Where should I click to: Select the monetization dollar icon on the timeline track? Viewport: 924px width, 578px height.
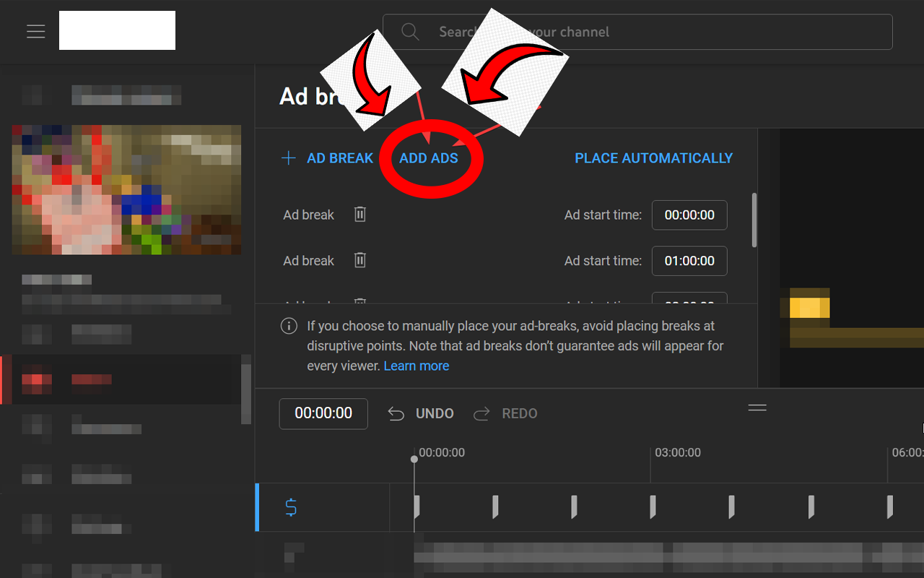coord(291,508)
